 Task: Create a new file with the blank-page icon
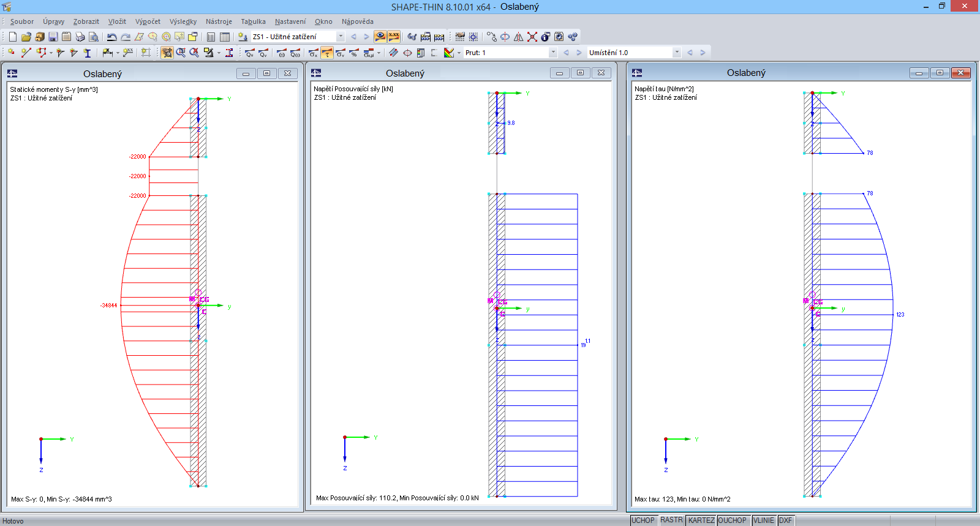[x=13, y=37]
